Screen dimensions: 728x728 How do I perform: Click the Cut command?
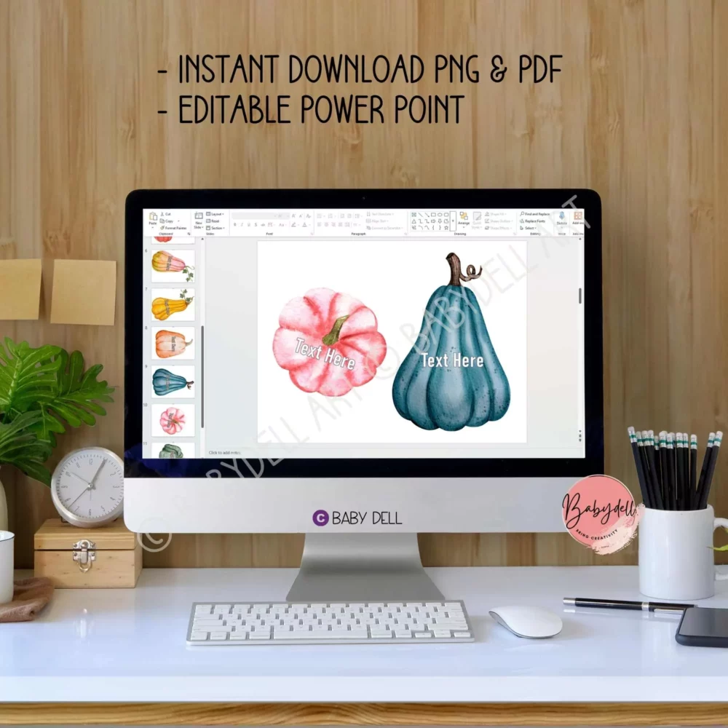tap(167, 214)
